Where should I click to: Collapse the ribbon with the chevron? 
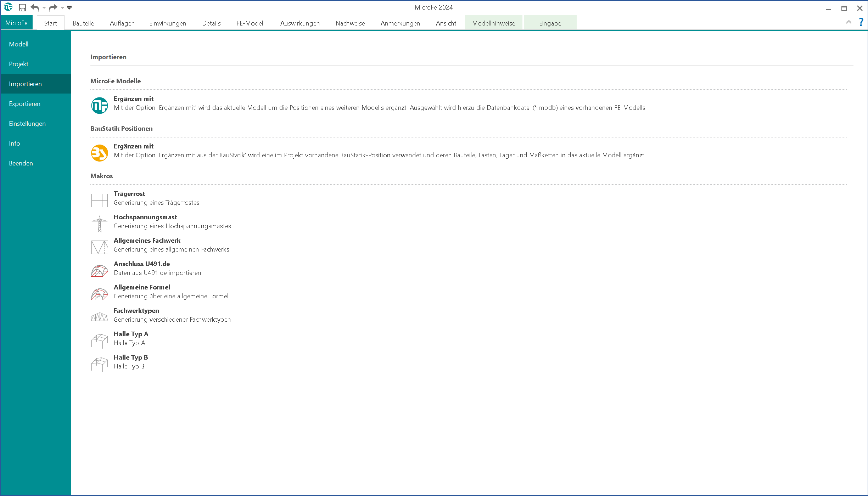[x=849, y=22]
